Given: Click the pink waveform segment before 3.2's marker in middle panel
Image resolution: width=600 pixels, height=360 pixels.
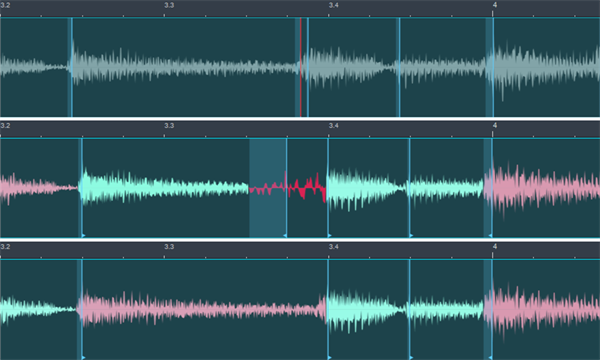Looking at the screenshot, I should click(38, 187).
